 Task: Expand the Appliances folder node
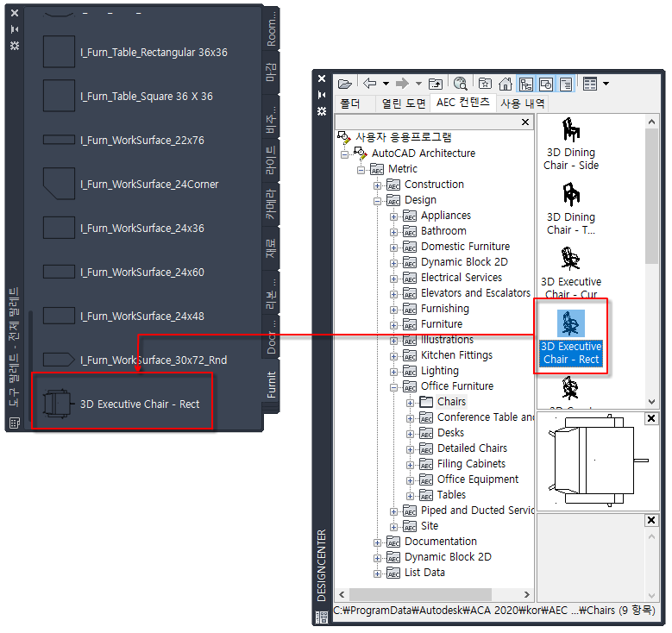(x=393, y=216)
